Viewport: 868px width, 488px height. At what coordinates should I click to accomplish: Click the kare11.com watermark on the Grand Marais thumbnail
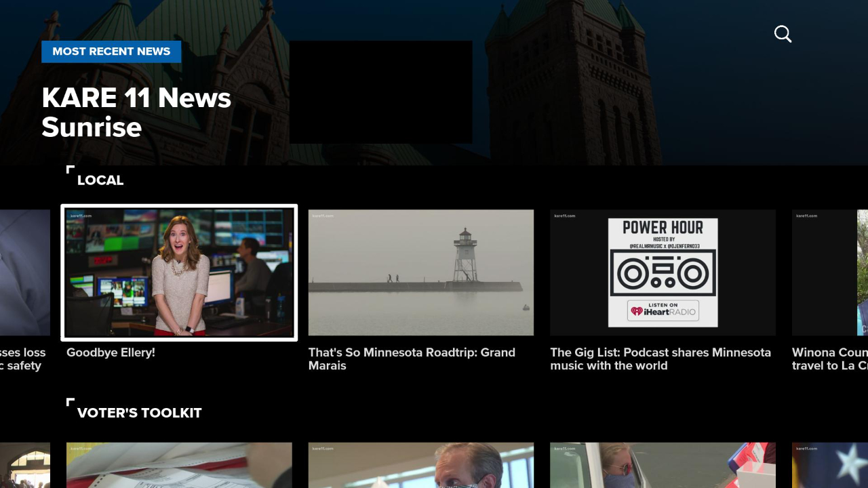pos(322,216)
